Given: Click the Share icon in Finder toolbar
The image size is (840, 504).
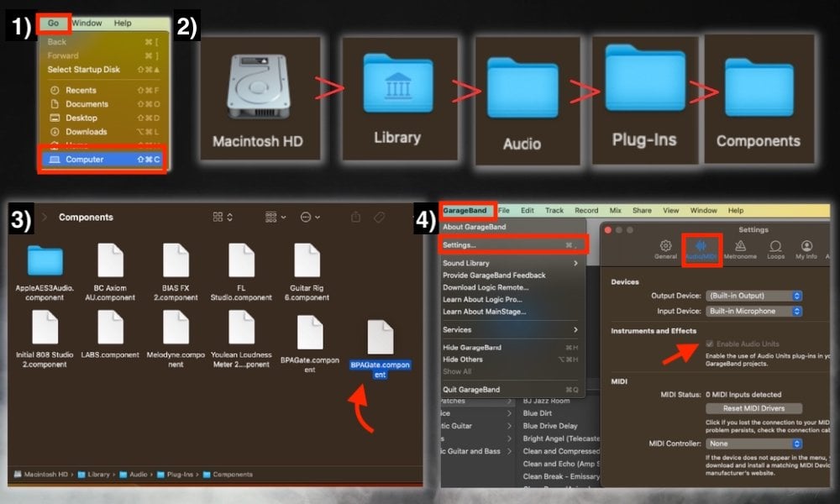Looking at the screenshot, I should pos(355,217).
